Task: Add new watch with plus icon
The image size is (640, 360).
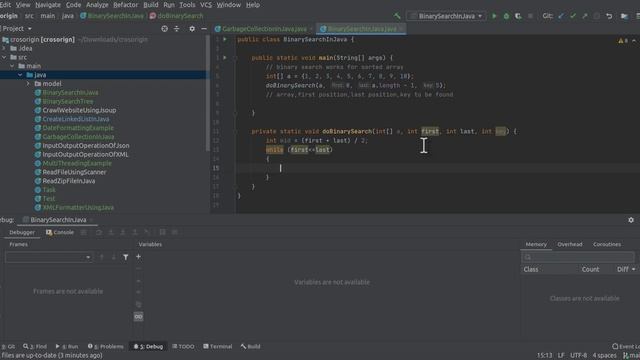Action: 138,256
